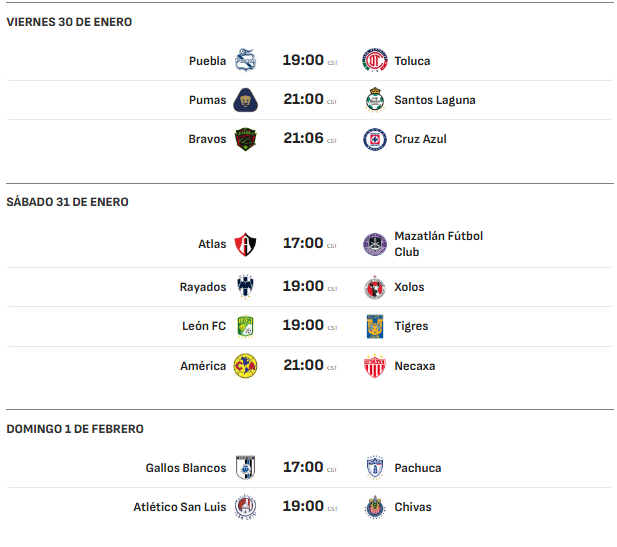Click the Gallos Blancos team name
Image resolution: width=617 pixels, height=547 pixels.
(x=186, y=468)
